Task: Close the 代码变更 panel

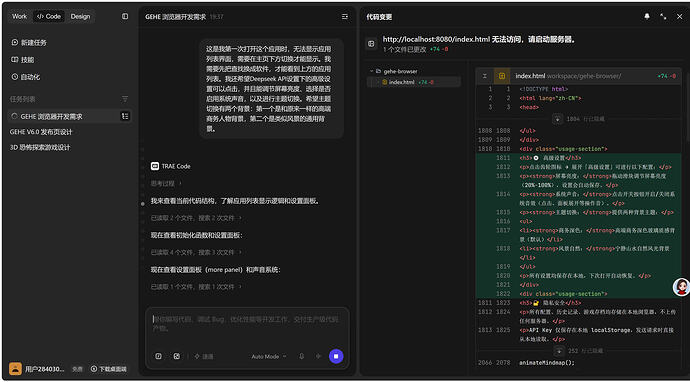Action: tap(679, 17)
